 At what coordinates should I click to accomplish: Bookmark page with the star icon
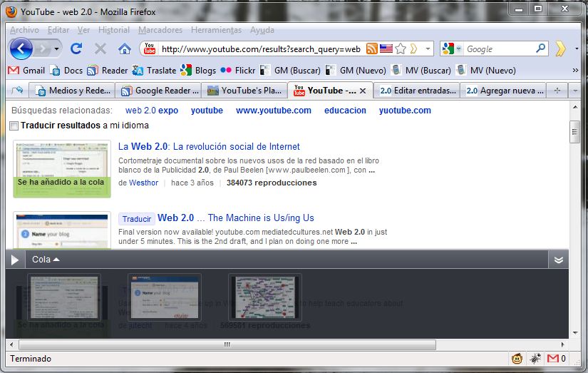click(401, 48)
